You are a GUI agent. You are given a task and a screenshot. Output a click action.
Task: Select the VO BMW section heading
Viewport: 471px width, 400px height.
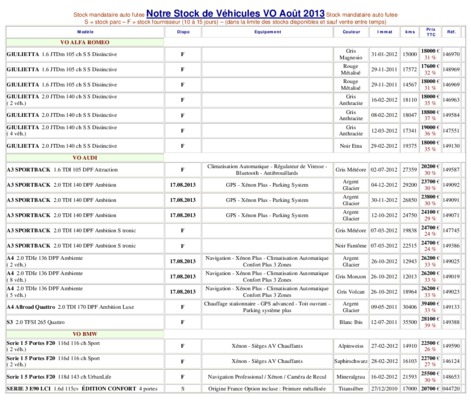click(x=85, y=334)
